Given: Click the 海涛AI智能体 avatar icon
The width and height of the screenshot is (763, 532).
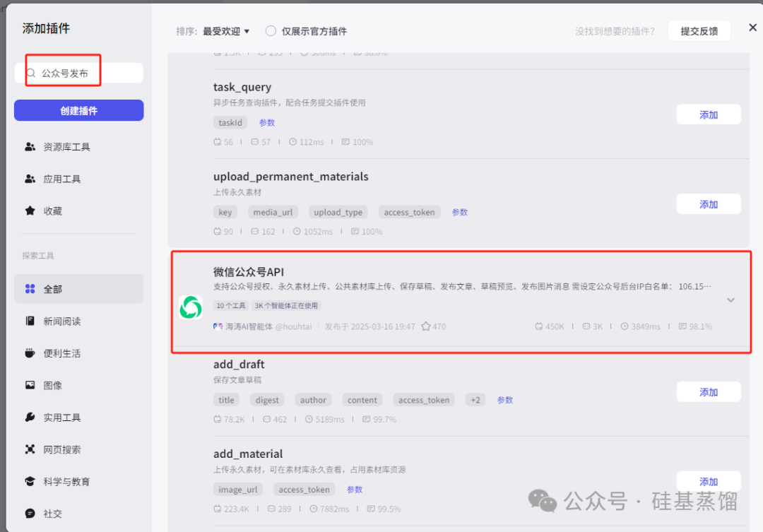Looking at the screenshot, I should coord(218,326).
